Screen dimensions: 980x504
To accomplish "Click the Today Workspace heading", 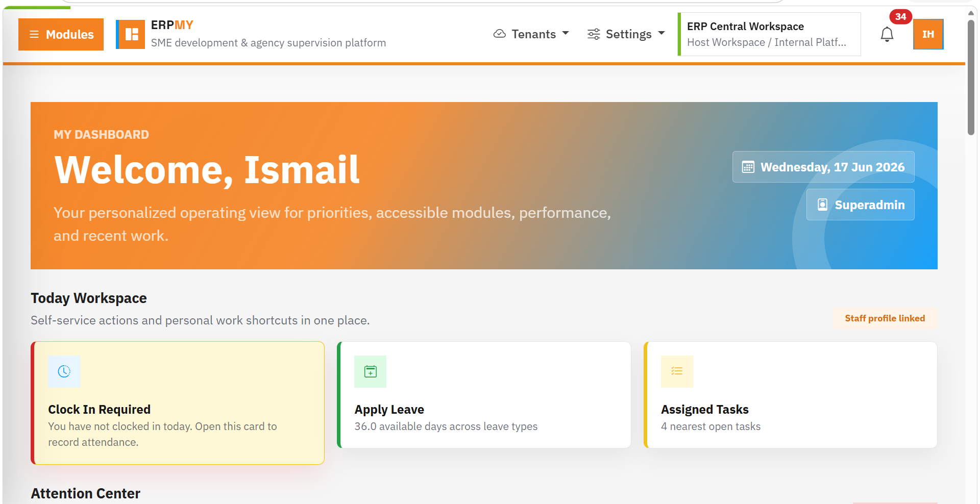I will click(x=89, y=298).
